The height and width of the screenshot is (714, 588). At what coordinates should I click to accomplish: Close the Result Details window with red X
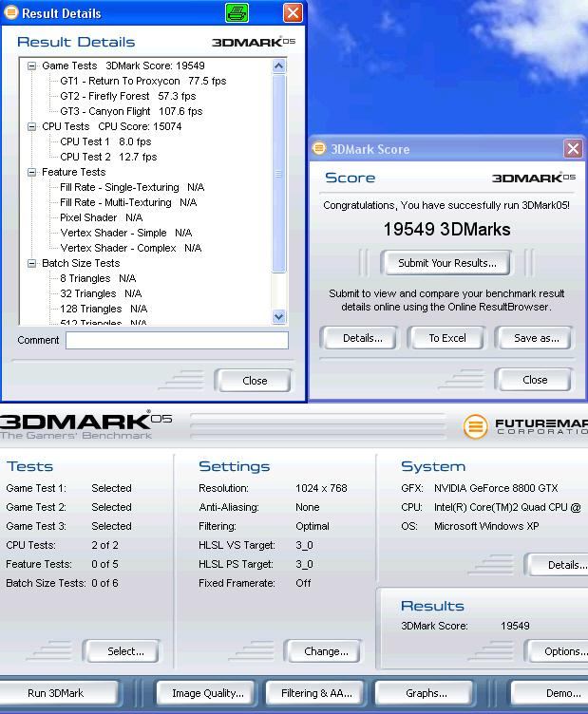pyautogui.click(x=293, y=12)
